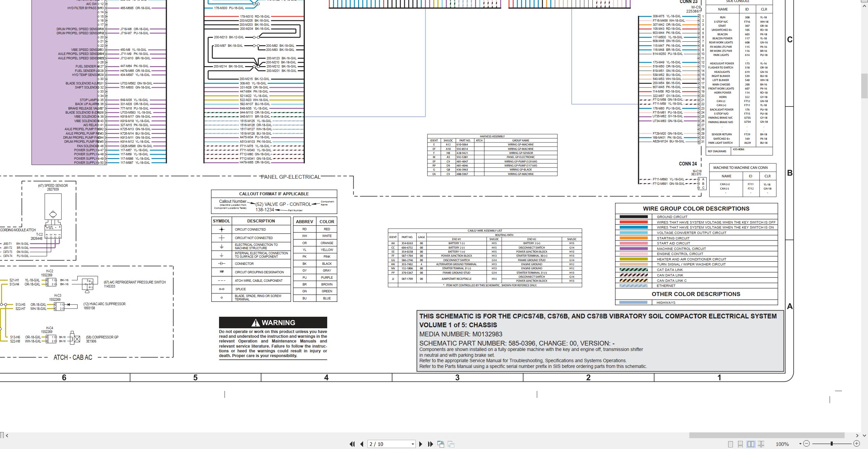This screenshot has height=449, width=868.
Task: Click 'PANEL GP-ELECTRONIC' group name cell
Action: pyautogui.click(x=520, y=157)
